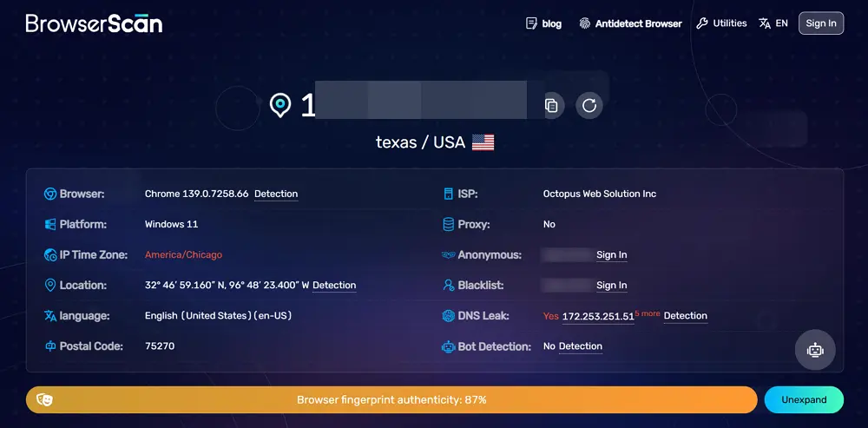Collapse details with the Unexpand button
The image size is (868, 428).
(804, 399)
